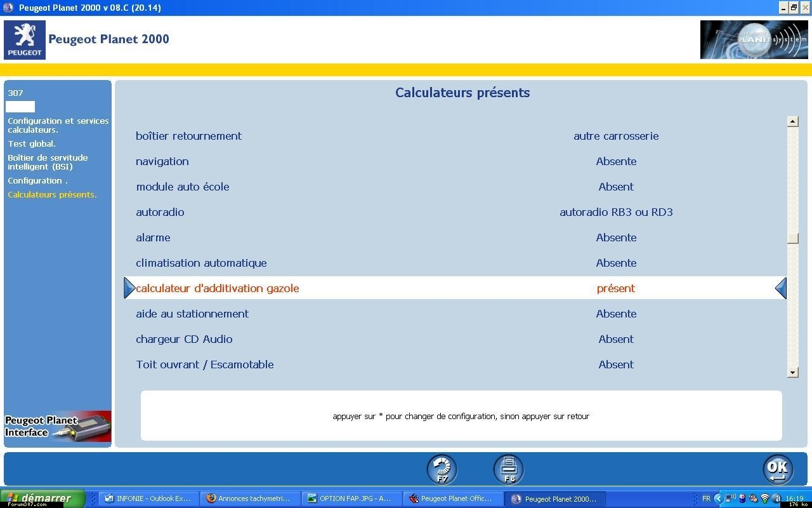
Task: Select Calculateurs présents in sidebar
Action: [52, 195]
